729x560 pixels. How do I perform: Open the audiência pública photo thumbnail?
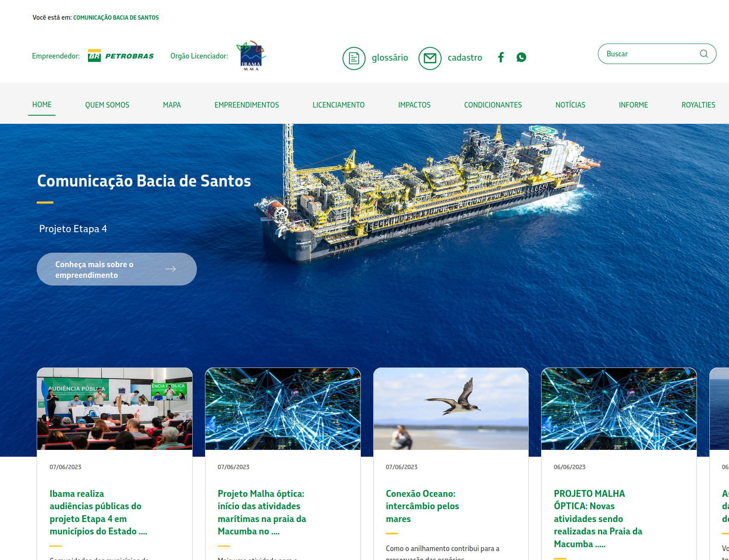(x=114, y=408)
